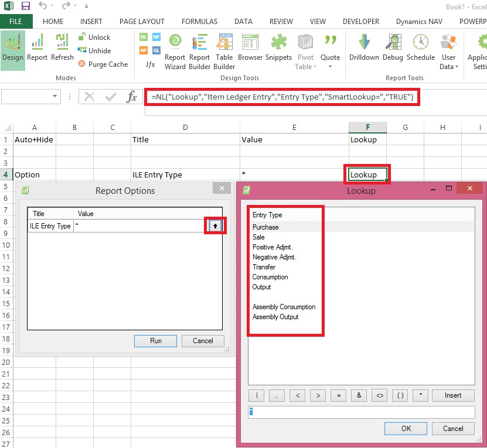Screen dimensions: 487x448
Task: Open the Snippets tool
Action: tap(278, 48)
